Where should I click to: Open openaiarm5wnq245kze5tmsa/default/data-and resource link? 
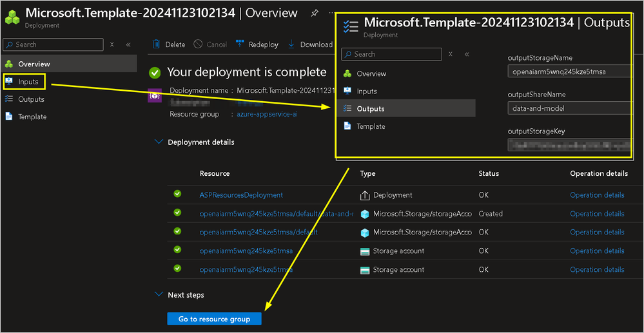point(276,214)
